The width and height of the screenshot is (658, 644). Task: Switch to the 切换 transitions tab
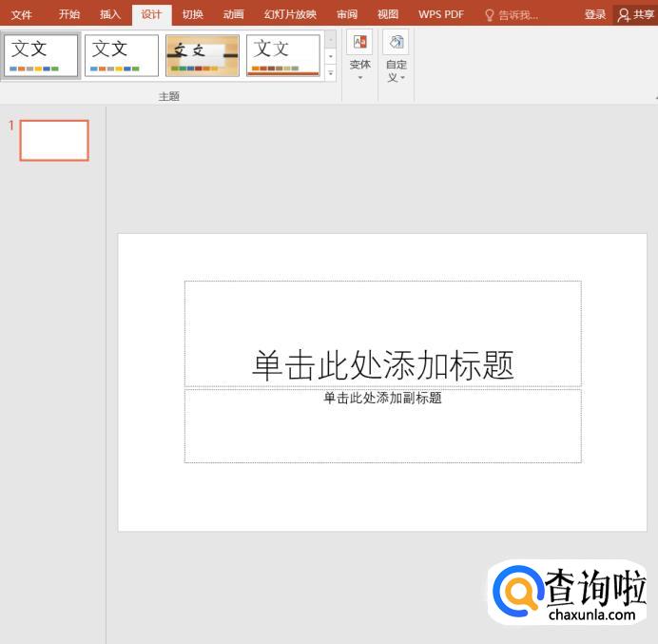click(x=192, y=14)
